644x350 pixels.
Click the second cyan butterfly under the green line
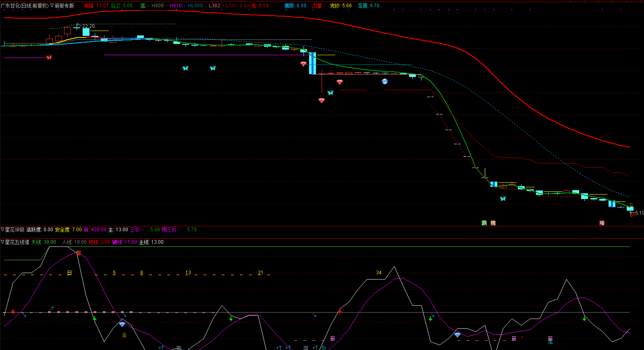point(213,68)
